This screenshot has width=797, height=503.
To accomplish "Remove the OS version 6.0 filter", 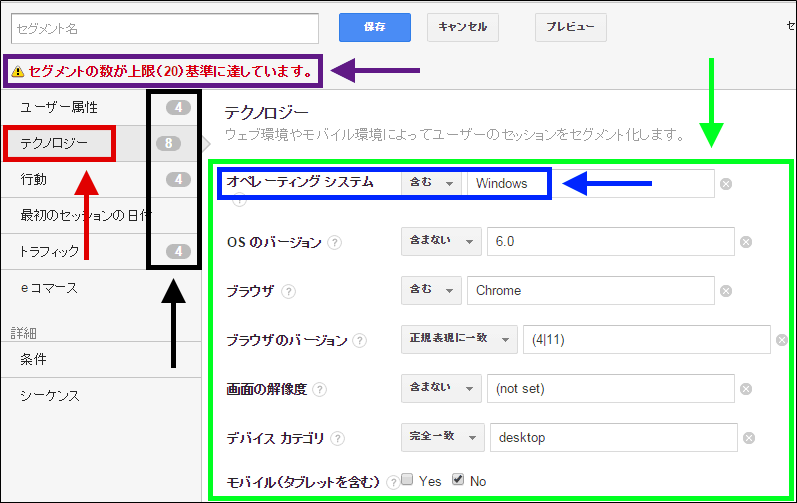I will (x=745, y=242).
